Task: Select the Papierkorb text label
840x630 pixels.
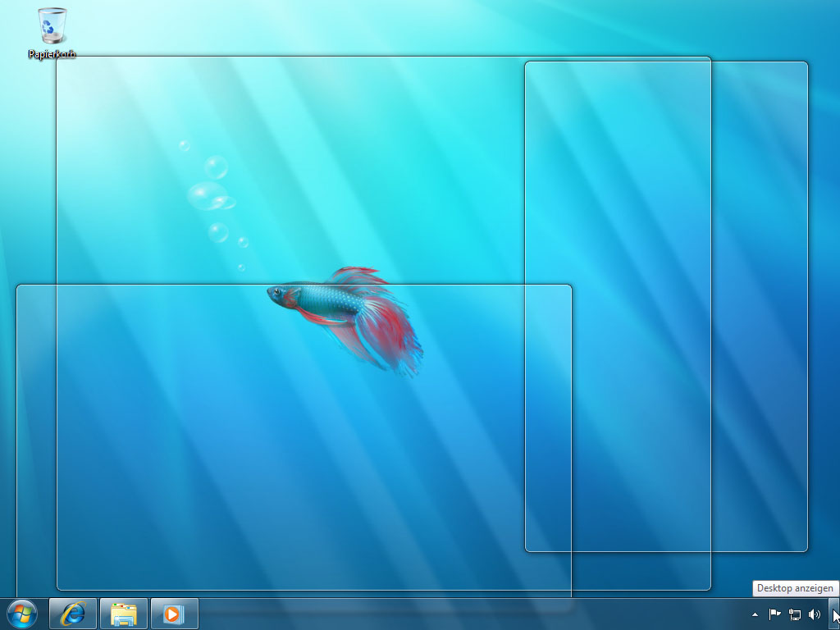Action: 52,54
